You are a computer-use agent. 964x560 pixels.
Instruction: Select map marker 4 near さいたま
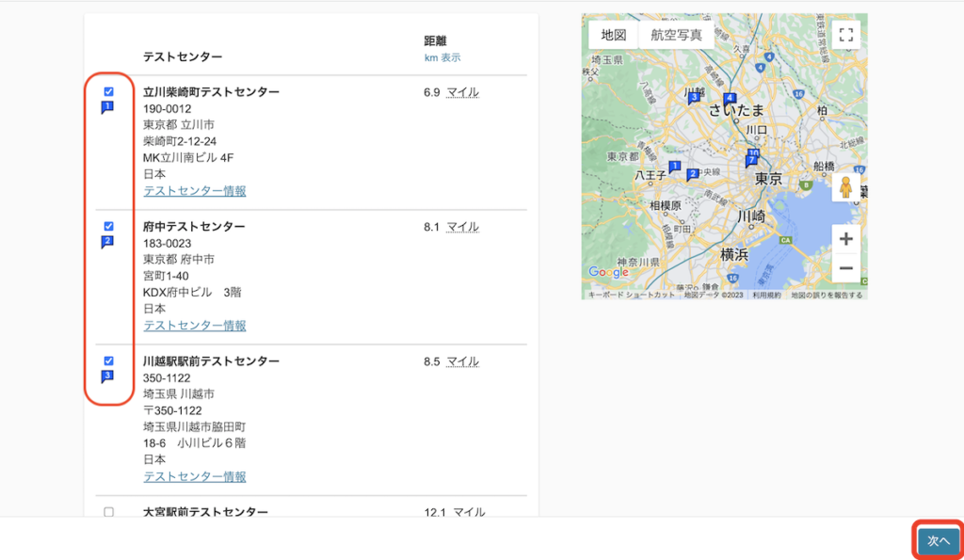(x=730, y=98)
